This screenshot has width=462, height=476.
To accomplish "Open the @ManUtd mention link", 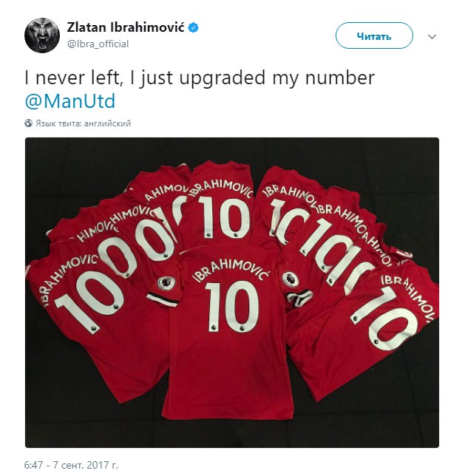I will (70, 101).
